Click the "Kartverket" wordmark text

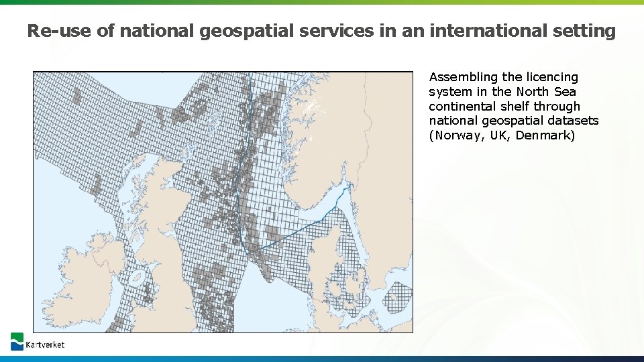click(x=45, y=345)
